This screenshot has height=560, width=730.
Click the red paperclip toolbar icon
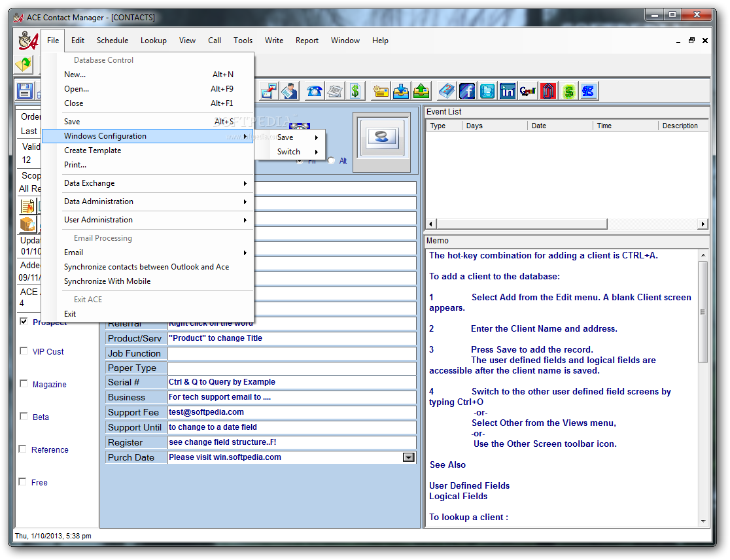coord(548,91)
